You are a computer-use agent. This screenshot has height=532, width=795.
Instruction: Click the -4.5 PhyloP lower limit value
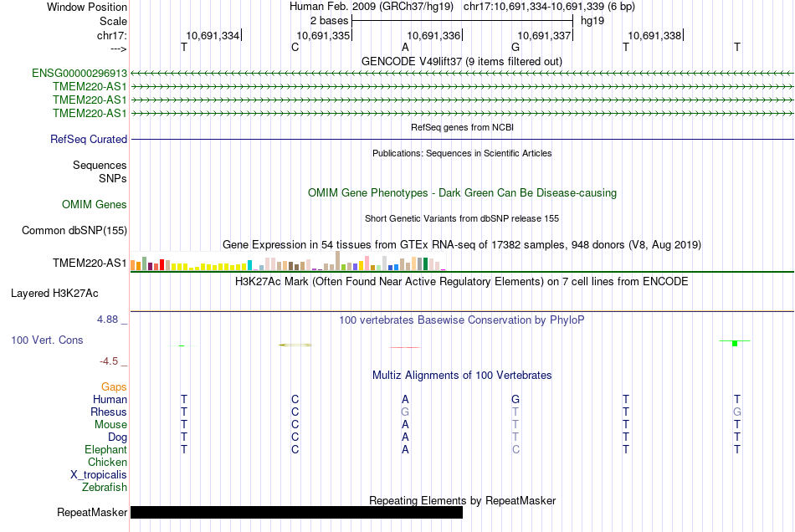tap(109, 361)
